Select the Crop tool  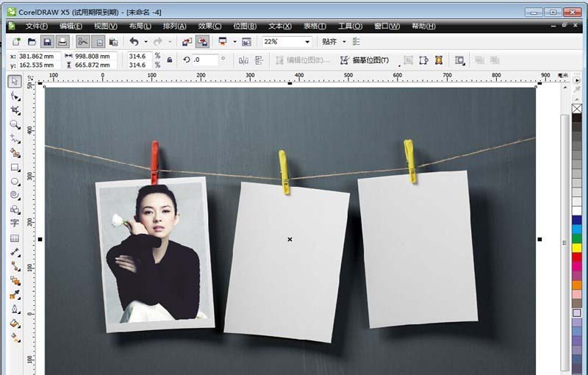14,110
